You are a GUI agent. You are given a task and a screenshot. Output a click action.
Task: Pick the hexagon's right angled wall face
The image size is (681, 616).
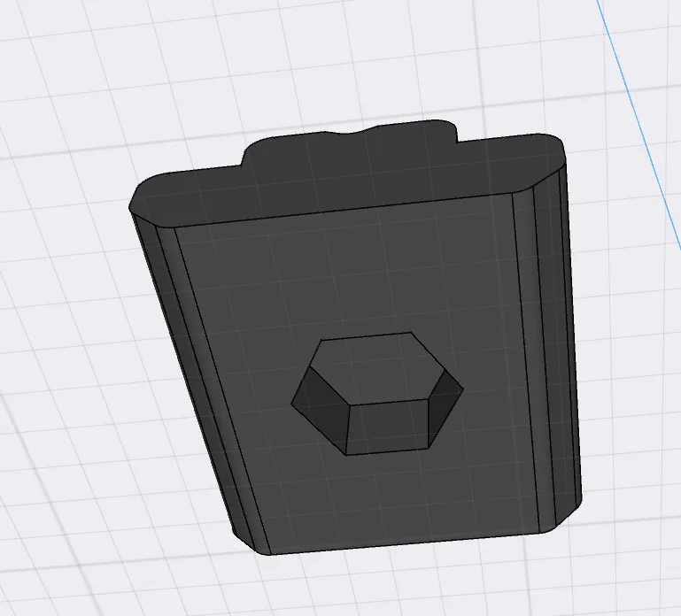coord(445,402)
